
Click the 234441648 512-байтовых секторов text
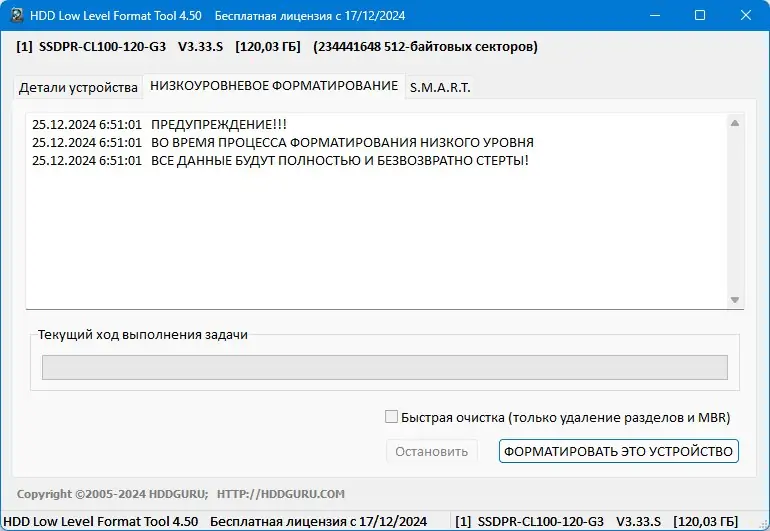[x=425, y=47]
